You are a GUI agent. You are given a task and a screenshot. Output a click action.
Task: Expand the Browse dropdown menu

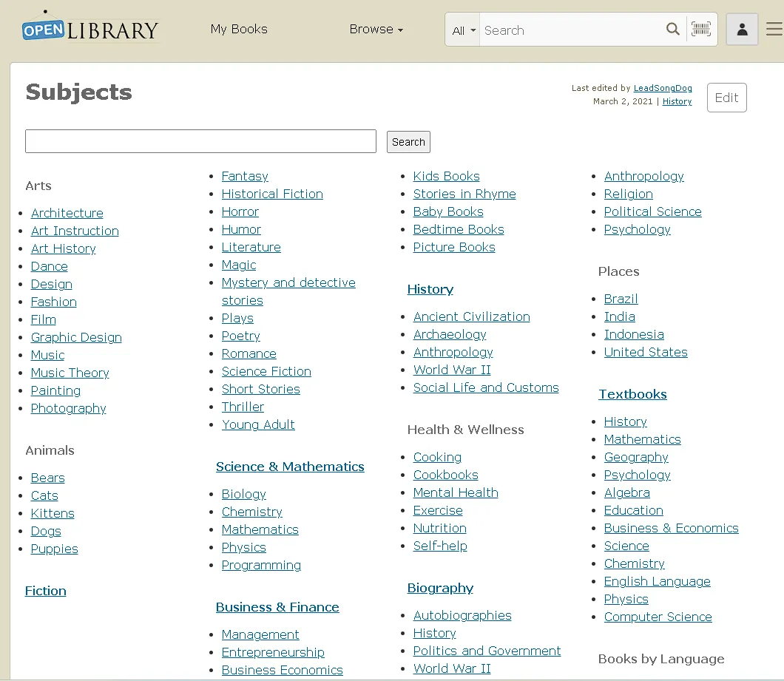point(376,30)
